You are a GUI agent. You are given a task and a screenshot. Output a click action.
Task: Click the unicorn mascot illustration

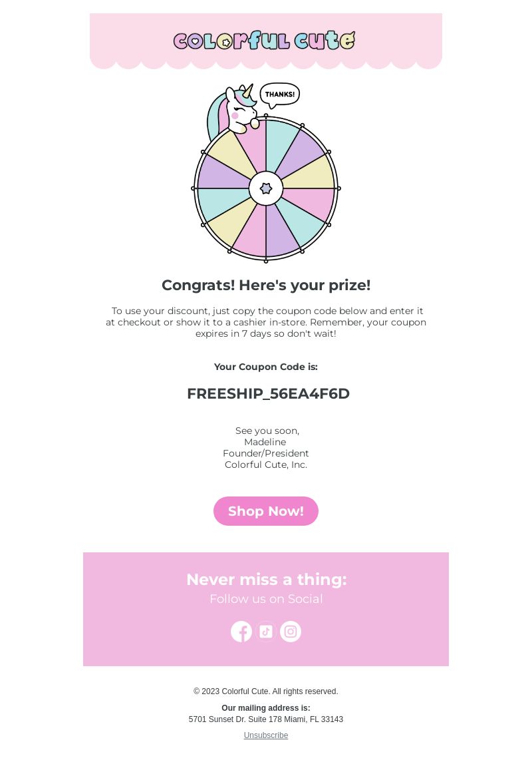tap(231, 110)
